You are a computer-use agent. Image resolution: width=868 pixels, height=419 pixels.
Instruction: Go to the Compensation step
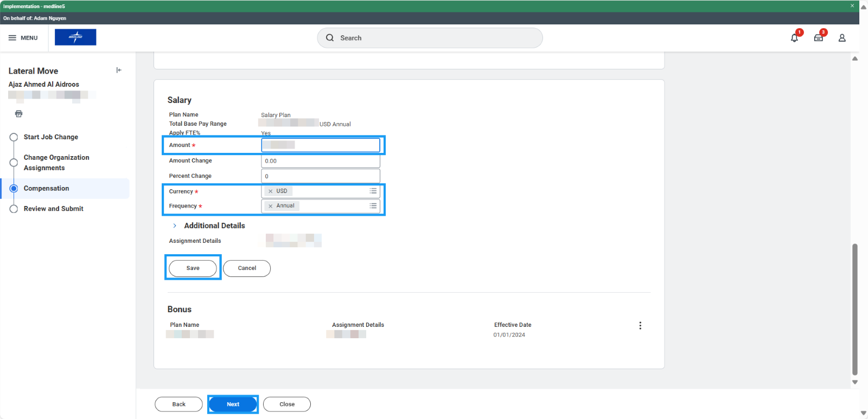pos(46,189)
